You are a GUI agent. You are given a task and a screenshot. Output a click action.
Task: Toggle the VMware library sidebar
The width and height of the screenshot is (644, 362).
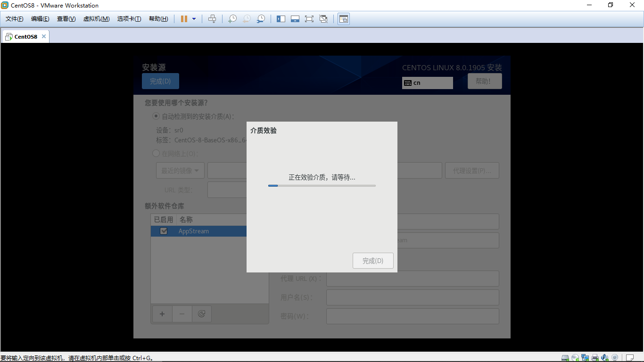[x=281, y=19]
